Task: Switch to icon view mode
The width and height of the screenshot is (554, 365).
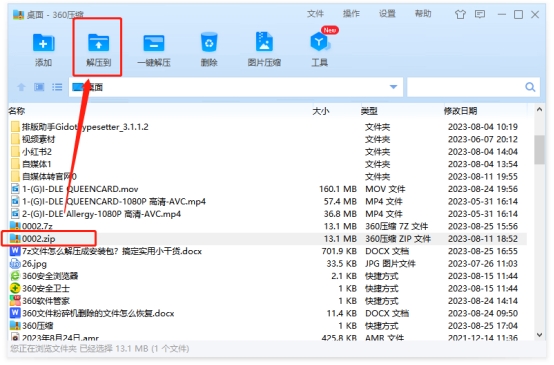Action: 39,87
